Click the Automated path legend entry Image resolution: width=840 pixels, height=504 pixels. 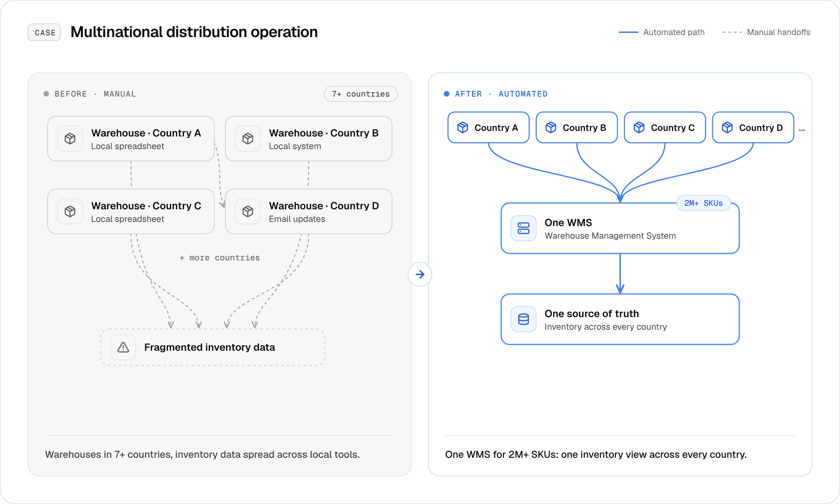(662, 32)
